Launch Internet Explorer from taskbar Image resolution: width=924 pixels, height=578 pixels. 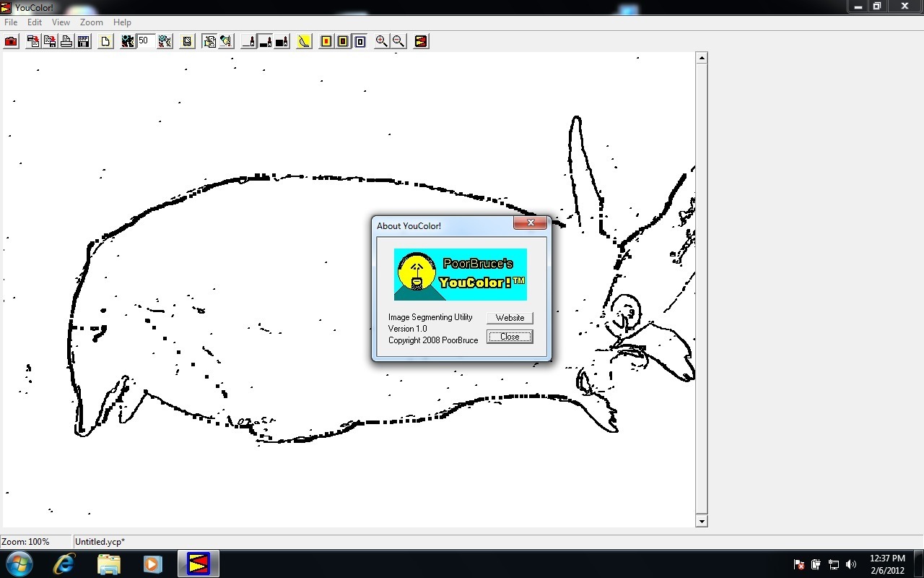coord(64,564)
